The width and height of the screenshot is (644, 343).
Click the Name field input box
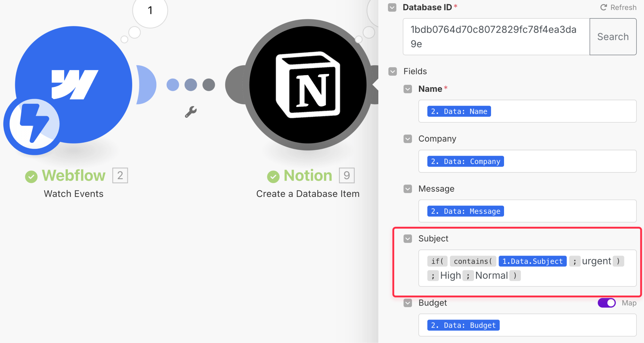(527, 111)
